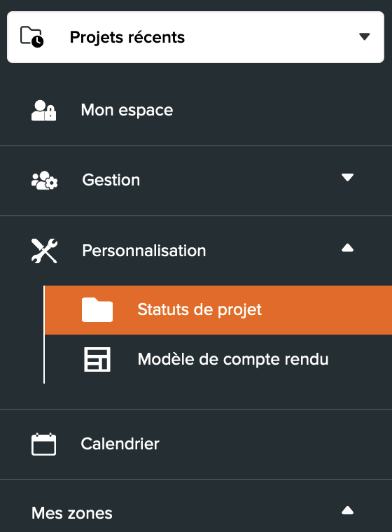The height and width of the screenshot is (532, 392).
Task: Click the Mes zones heading
Action: tap(72, 513)
